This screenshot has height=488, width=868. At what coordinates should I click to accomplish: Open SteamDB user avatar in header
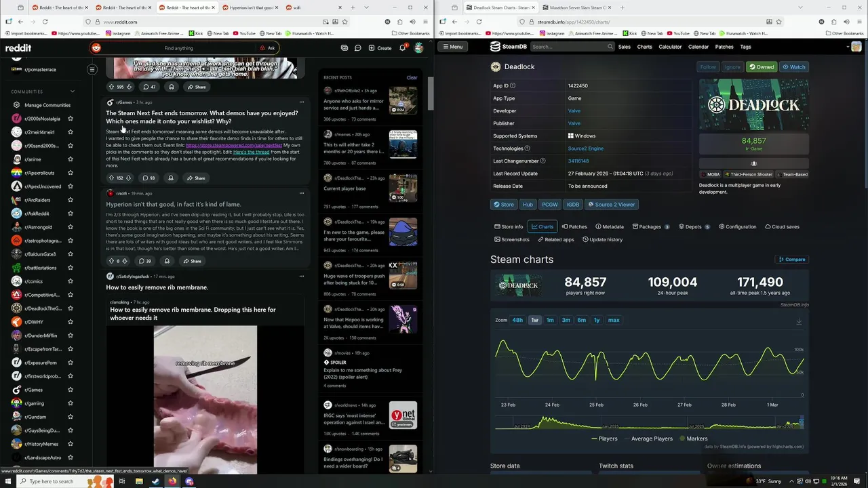click(856, 47)
